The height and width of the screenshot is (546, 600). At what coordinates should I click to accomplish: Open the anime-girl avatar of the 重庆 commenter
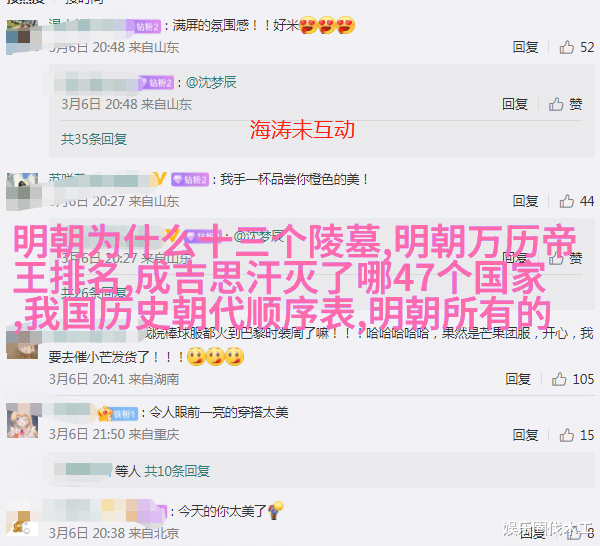coord(23,422)
